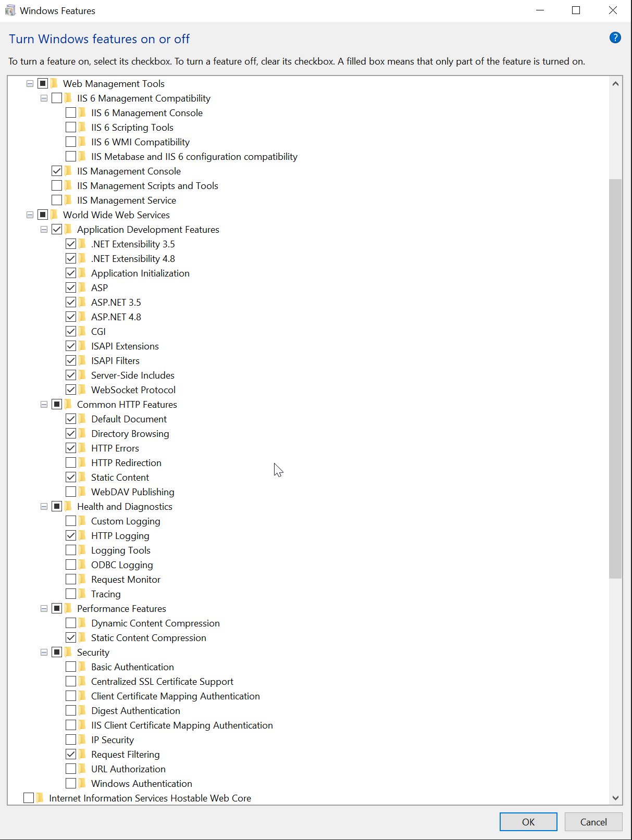Viewport: 632px width, 840px height.
Task: Select the 'ISAPI Extensions' row text
Action: click(x=125, y=346)
